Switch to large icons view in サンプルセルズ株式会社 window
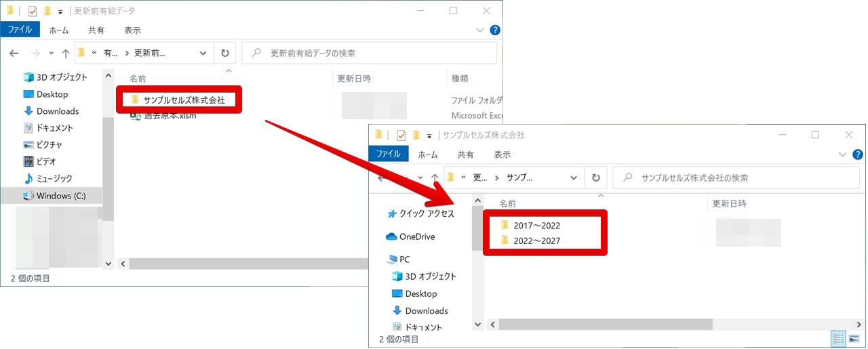 [853, 340]
